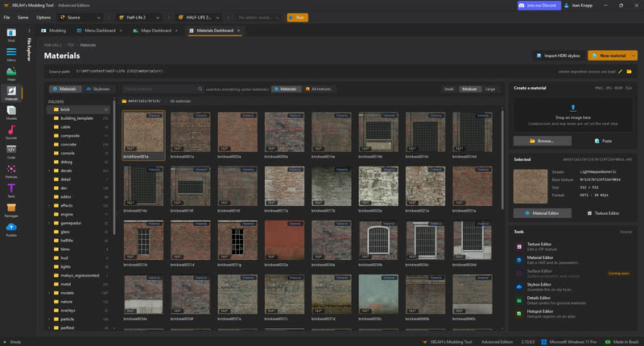Open the New material dropdown arrow
The width and height of the screenshot is (644, 346).
click(634, 56)
